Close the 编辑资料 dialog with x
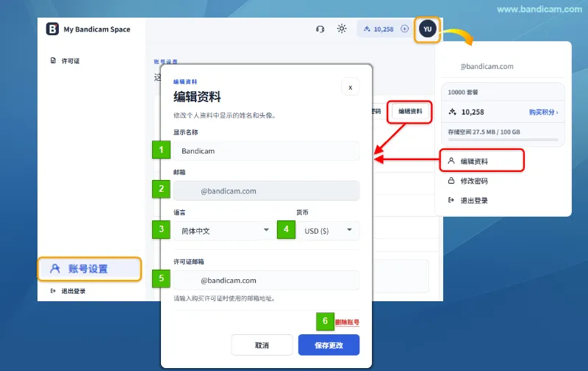 pyautogui.click(x=351, y=87)
